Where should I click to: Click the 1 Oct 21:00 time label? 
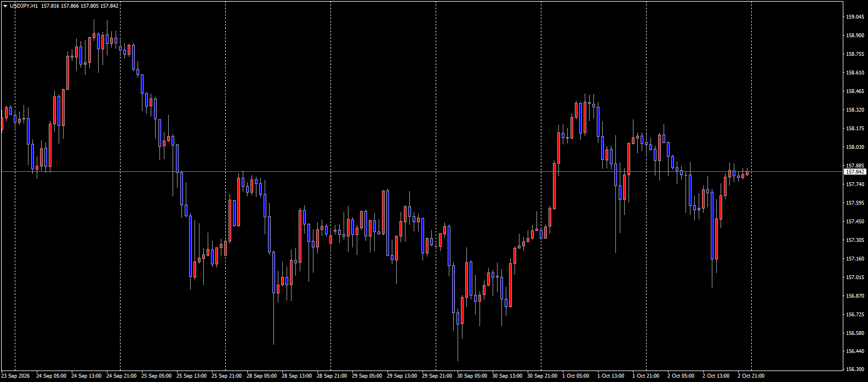click(646, 376)
